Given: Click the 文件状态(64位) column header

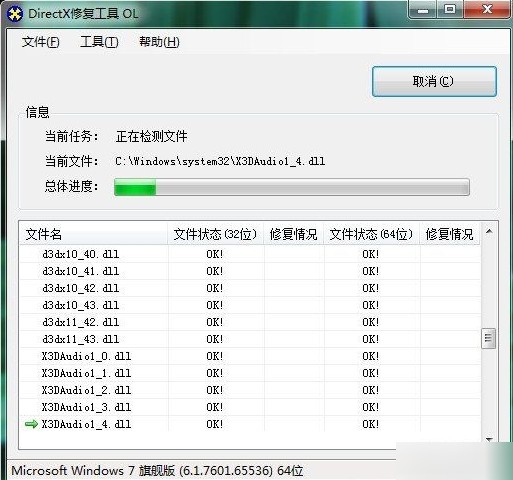Looking at the screenshot, I should (371, 234).
